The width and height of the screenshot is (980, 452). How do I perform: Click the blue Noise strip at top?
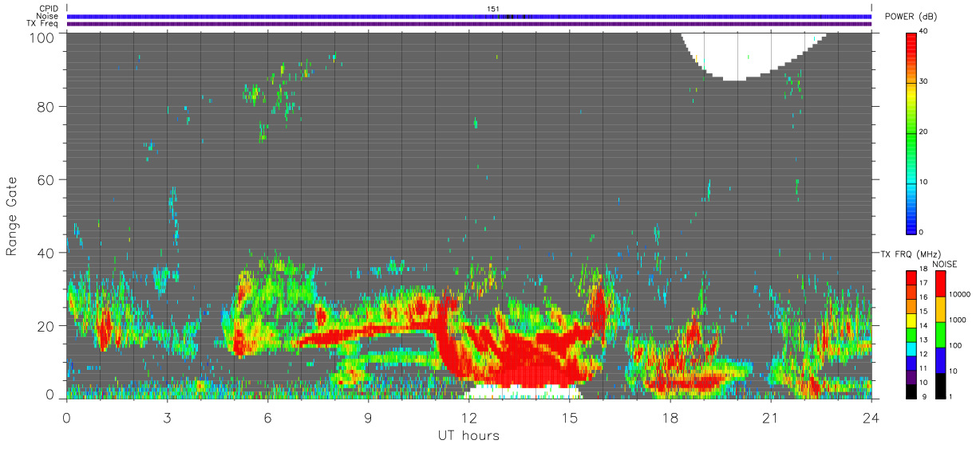(x=468, y=16)
